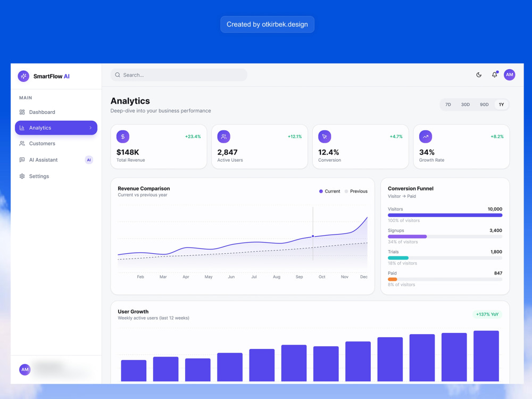Click the Signups funnel progress bar
The height and width of the screenshot is (399, 532).
445,237
